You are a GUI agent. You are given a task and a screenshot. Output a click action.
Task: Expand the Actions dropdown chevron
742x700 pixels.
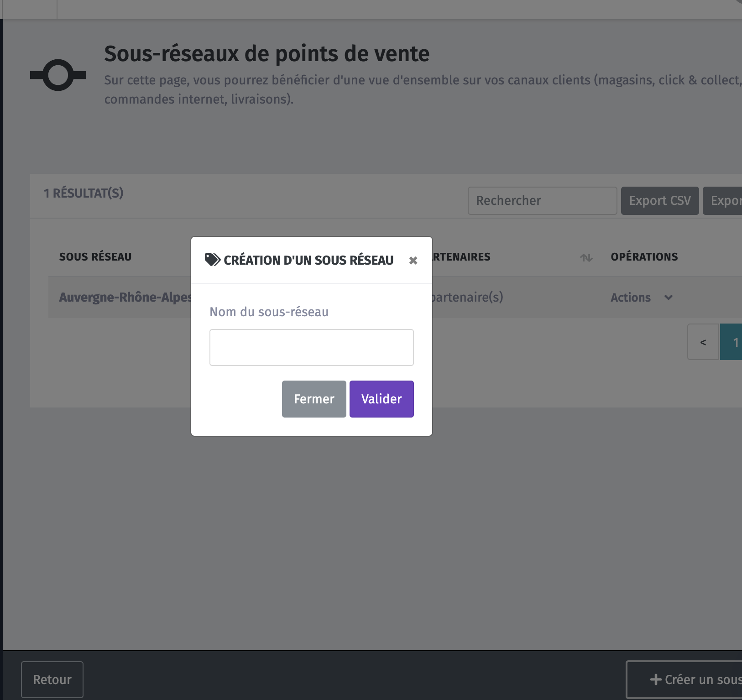(669, 298)
